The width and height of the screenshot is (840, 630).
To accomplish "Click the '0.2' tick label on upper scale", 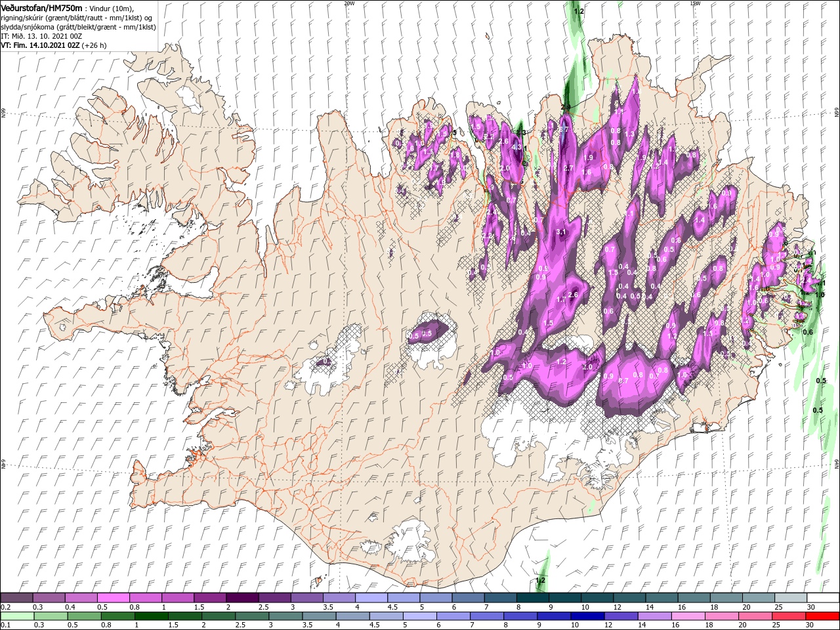I will (5, 607).
